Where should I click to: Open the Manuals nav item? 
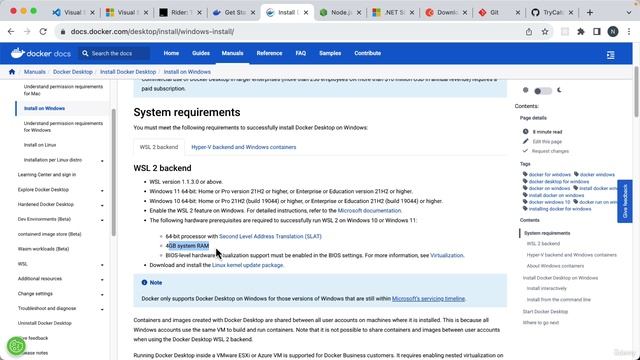(x=232, y=53)
